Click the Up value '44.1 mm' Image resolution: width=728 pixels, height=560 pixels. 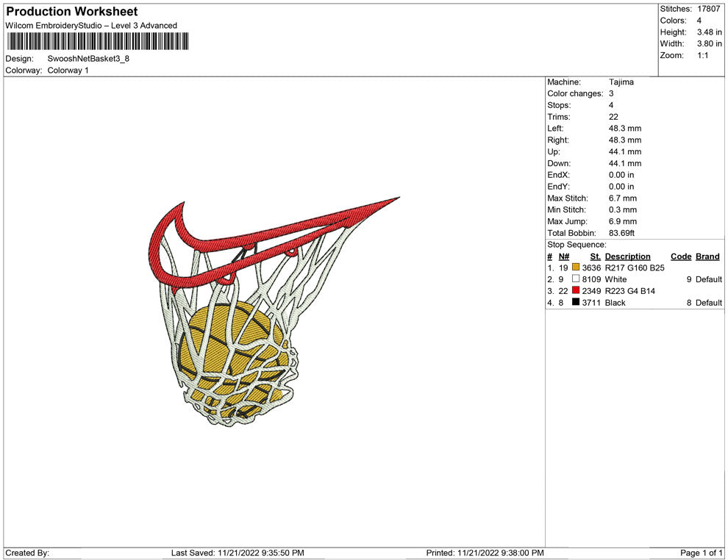pos(625,151)
